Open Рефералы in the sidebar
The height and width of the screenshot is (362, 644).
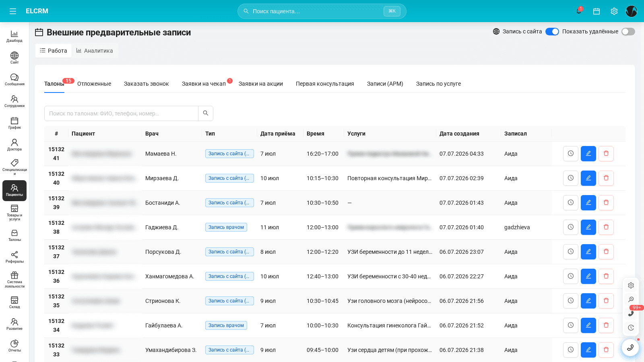(x=14, y=257)
